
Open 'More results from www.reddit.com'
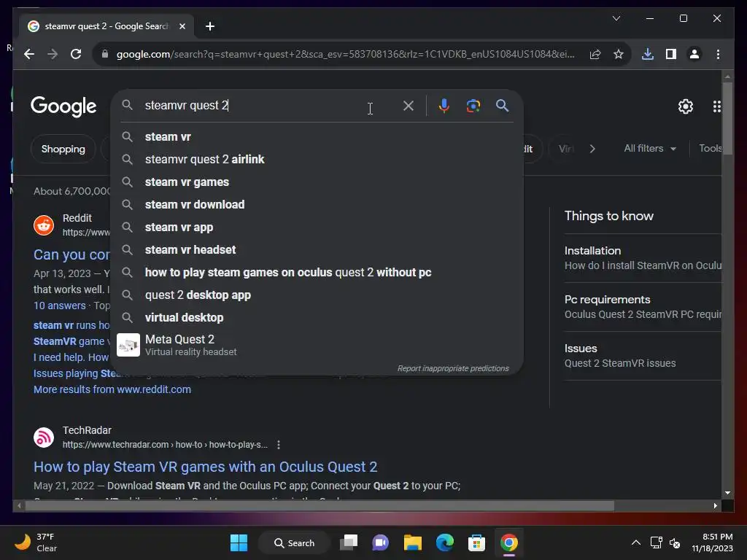click(112, 389)
